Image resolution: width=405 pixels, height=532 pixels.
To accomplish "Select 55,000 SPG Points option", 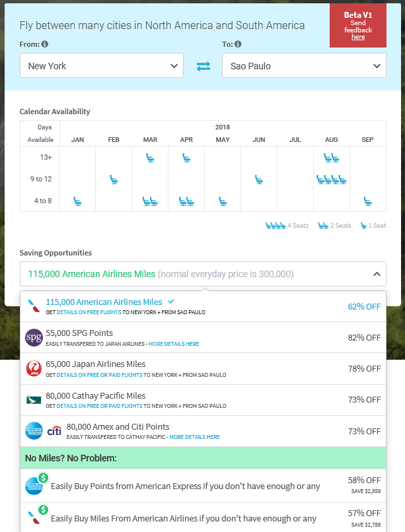I will click(x=203, y=337).
